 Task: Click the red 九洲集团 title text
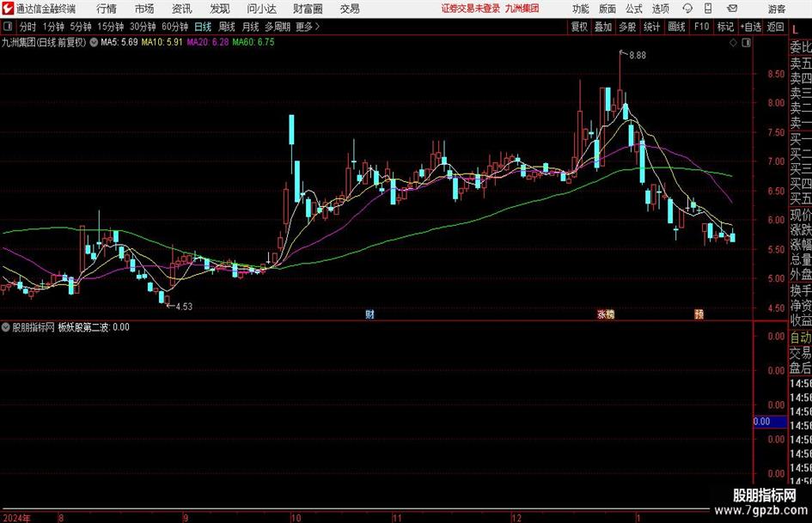tap(522, 9)
